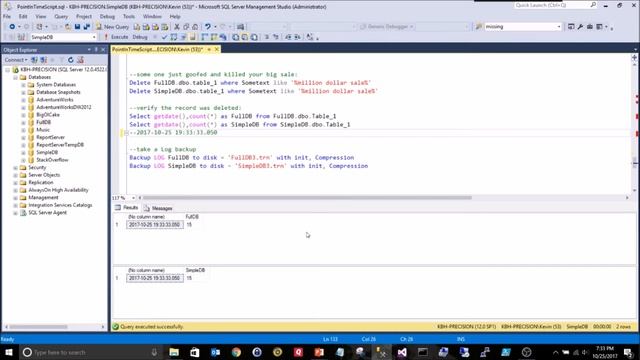Image resolution: width=640 pixels, height=360 pixels.
Task: Toggle auto-hide pin on Object Explorer
Action: 96,49
